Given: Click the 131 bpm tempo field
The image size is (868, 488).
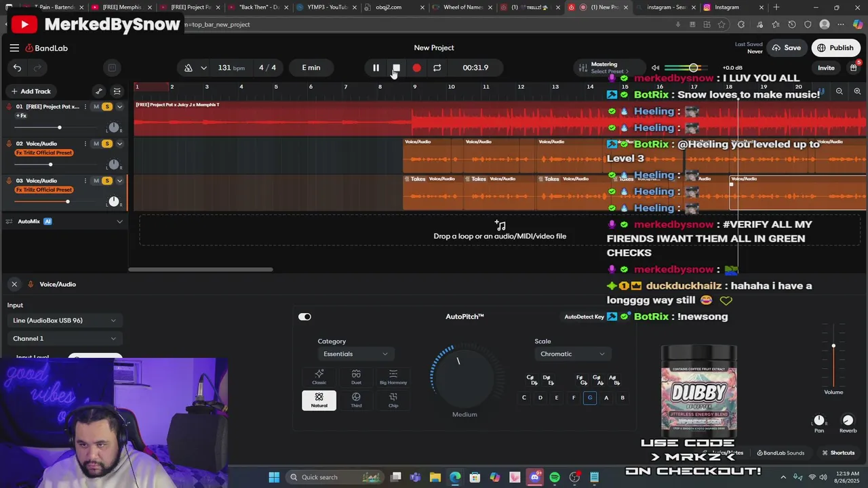Looking at the screenshot, I should (x=231, y=68).
